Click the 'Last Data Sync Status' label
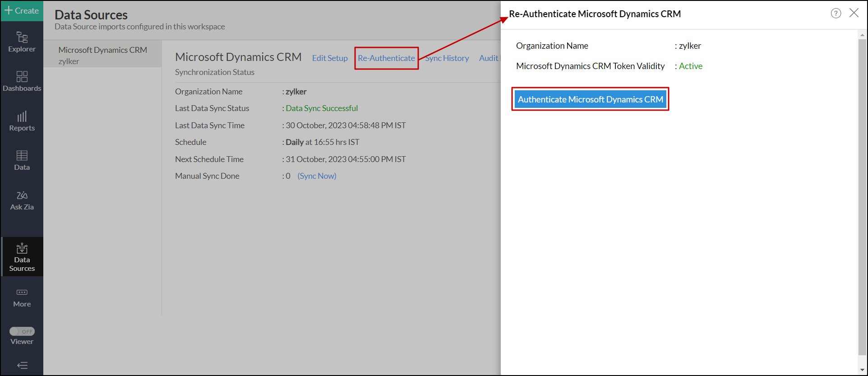 tap(212, 108)
